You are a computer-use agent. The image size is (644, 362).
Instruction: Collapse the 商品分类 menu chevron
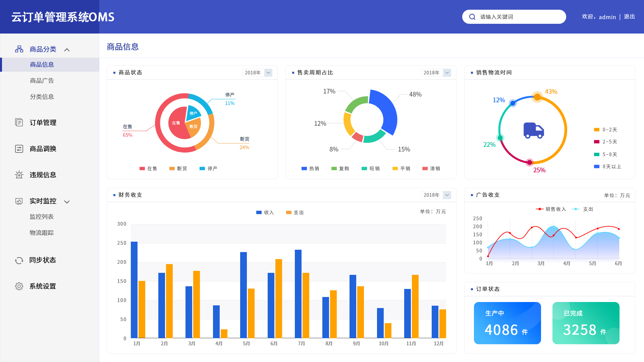pos(67,50)
